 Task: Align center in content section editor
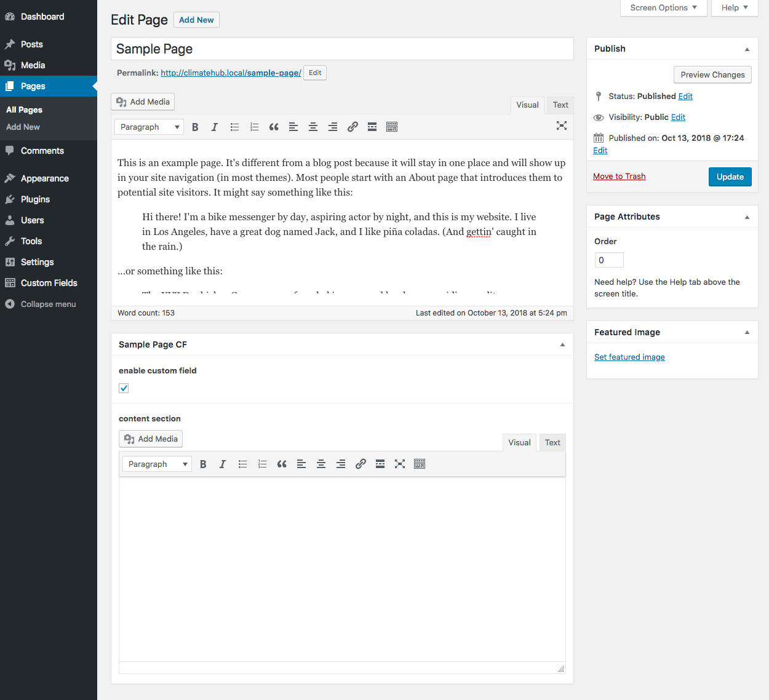click(321, 464)
